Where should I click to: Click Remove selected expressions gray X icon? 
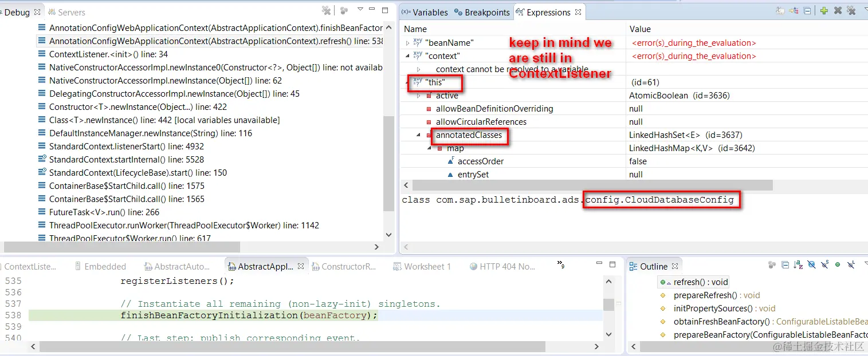click(x=838, y=11)
